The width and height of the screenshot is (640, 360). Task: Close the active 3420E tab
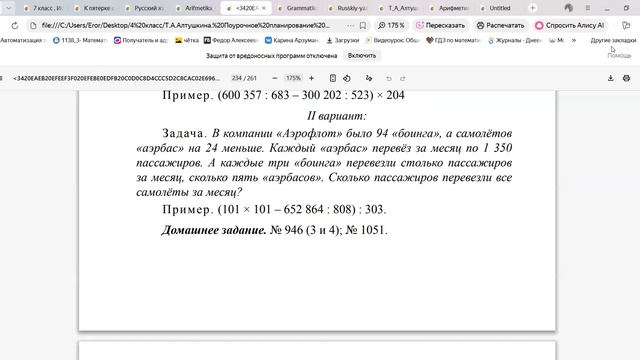(264, 8)
